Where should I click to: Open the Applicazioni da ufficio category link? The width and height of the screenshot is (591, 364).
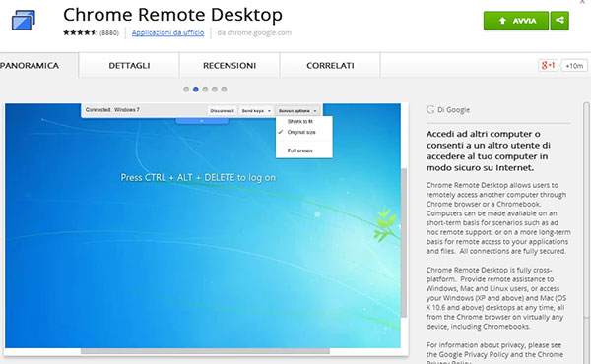click(167, 33)
